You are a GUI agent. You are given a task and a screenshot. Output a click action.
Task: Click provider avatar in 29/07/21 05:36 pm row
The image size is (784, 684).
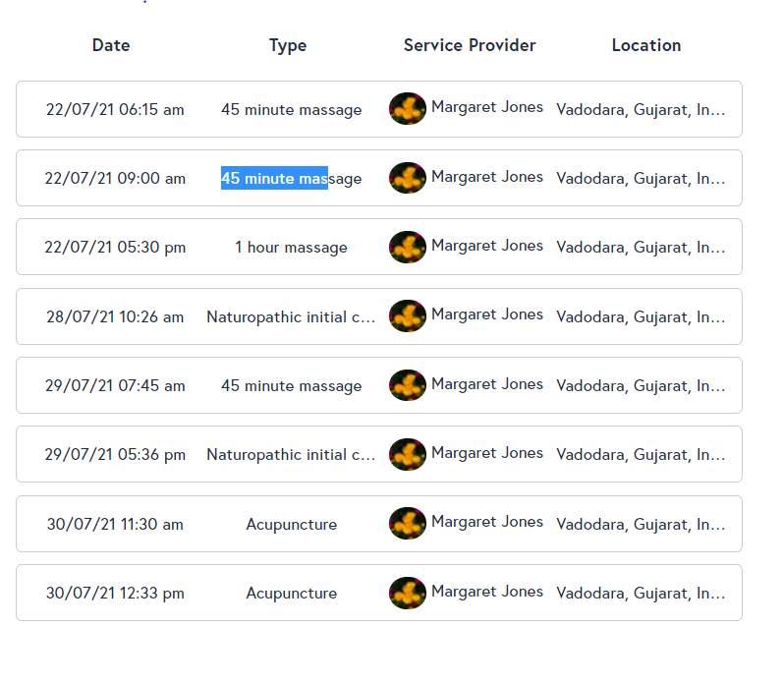coord(408,454)
